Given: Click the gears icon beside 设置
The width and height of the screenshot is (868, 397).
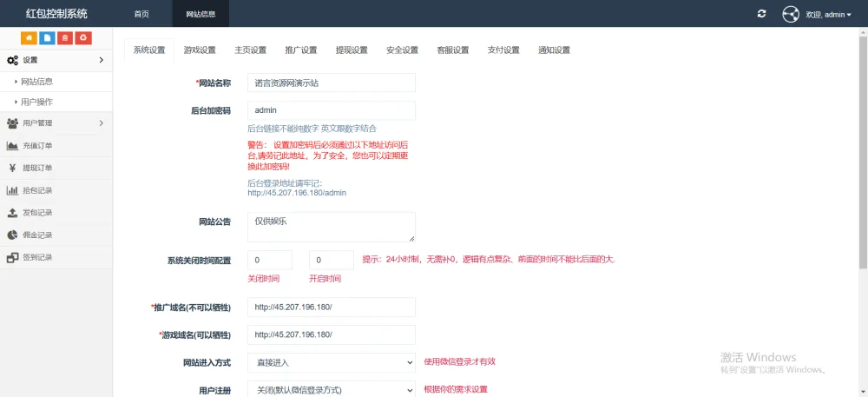Looking at the screenshot, I should (12, 60).
